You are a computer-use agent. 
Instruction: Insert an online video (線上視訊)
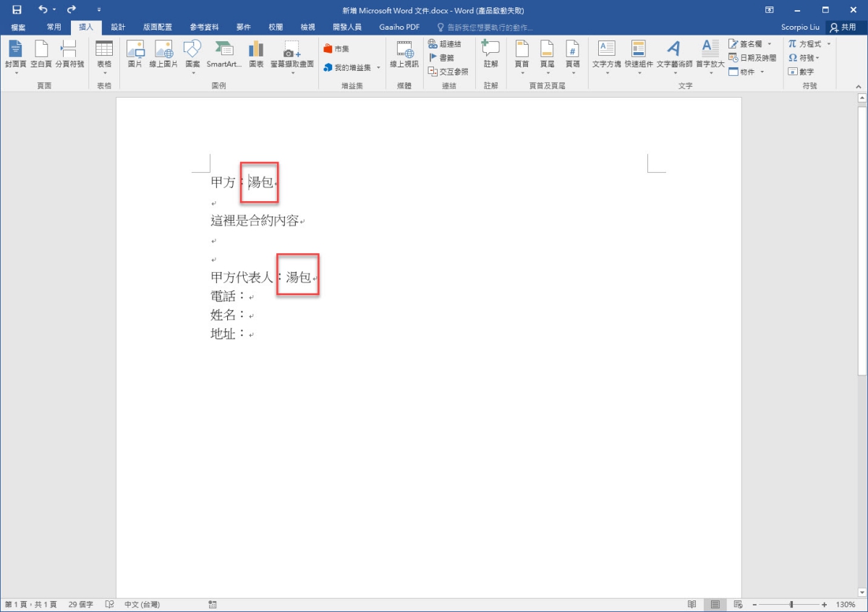(404, 55)
